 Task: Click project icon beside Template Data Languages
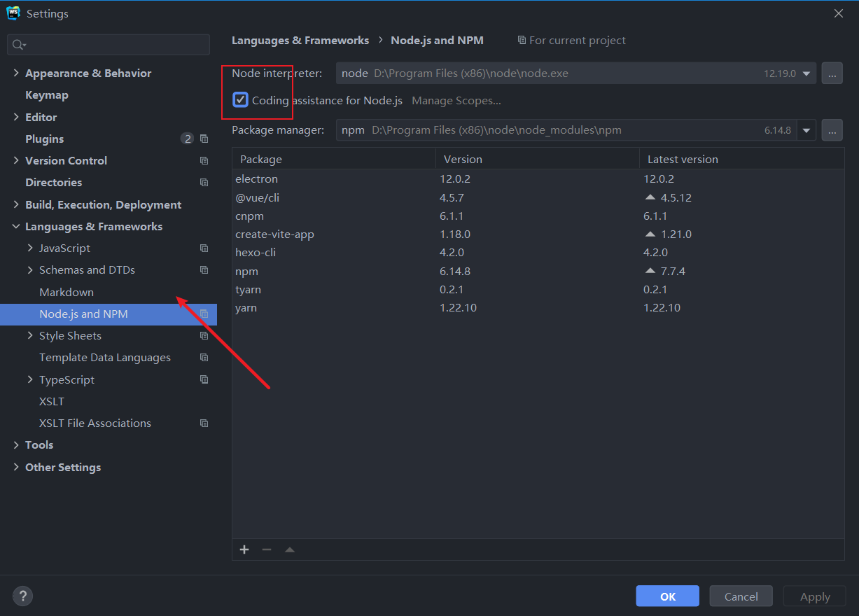tap(204, 357)
